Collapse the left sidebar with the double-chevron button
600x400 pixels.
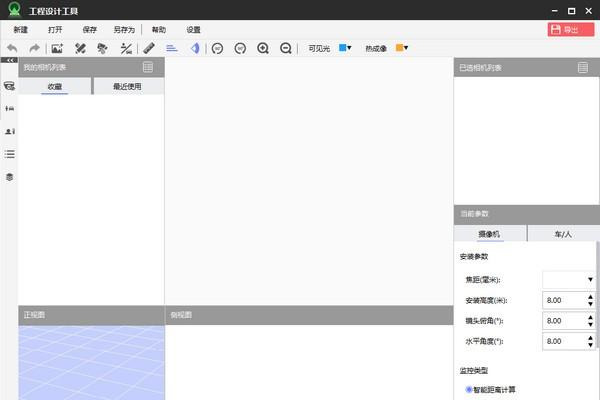coord(9,60)
